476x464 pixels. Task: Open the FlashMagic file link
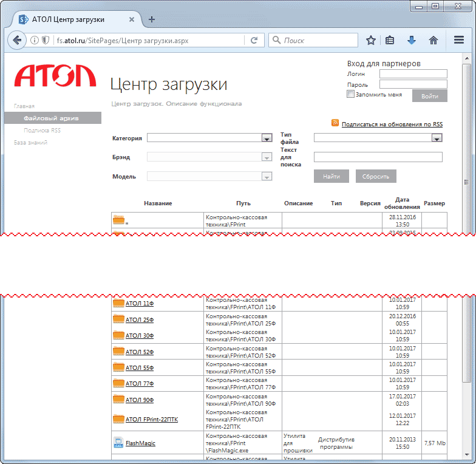click(x=140, y=443)
